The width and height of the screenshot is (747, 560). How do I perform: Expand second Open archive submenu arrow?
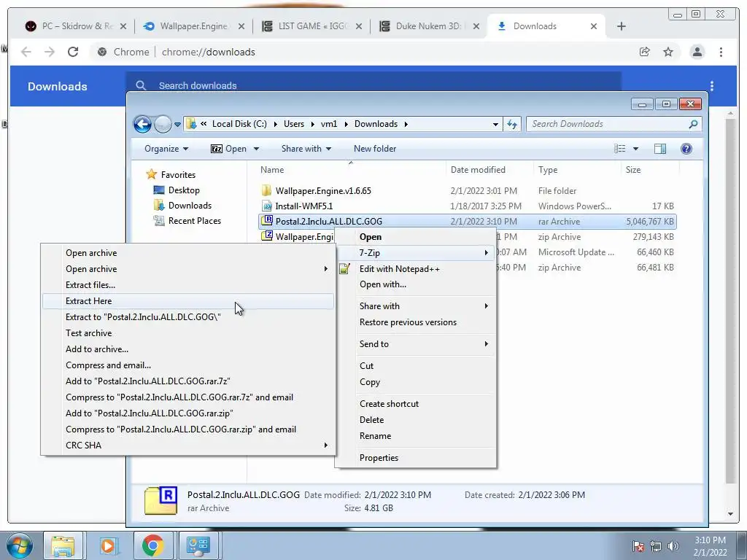326,269
